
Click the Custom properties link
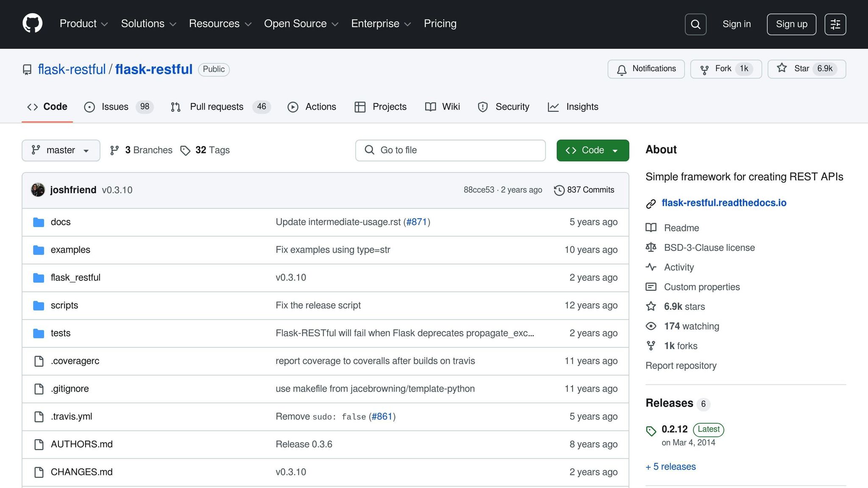tap(702, 287)
